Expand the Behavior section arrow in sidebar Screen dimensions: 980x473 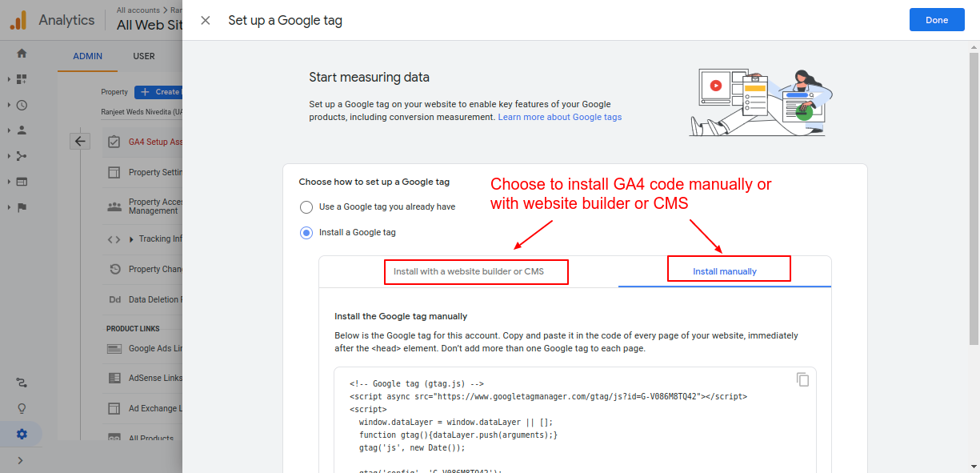(9, 182)
